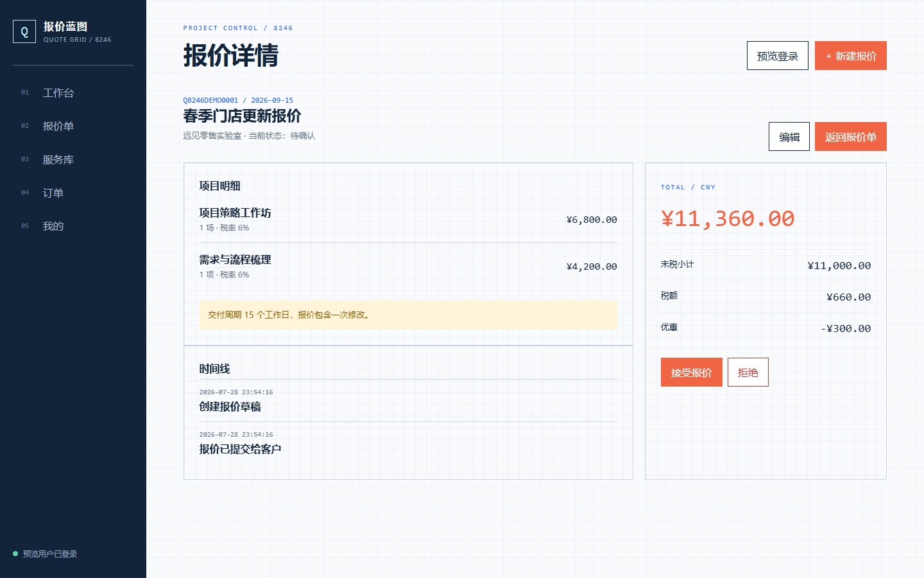Click the TOTAL / CNY label

(688, 188)
